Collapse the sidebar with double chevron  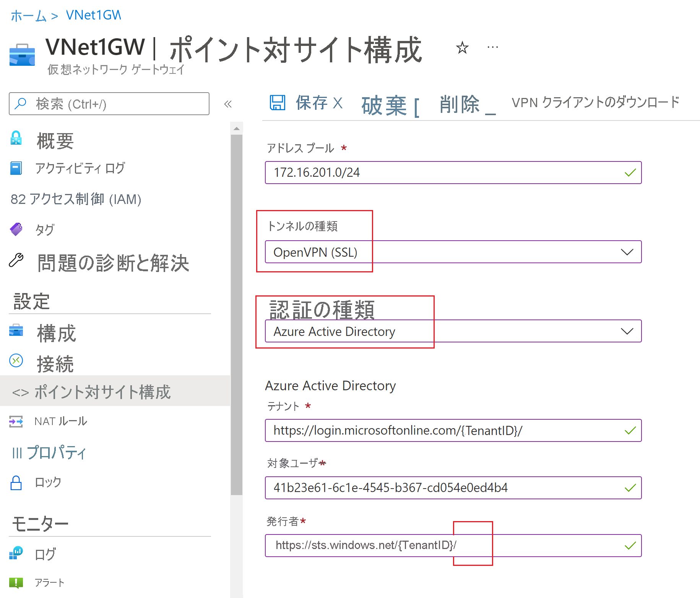point(228,104)
